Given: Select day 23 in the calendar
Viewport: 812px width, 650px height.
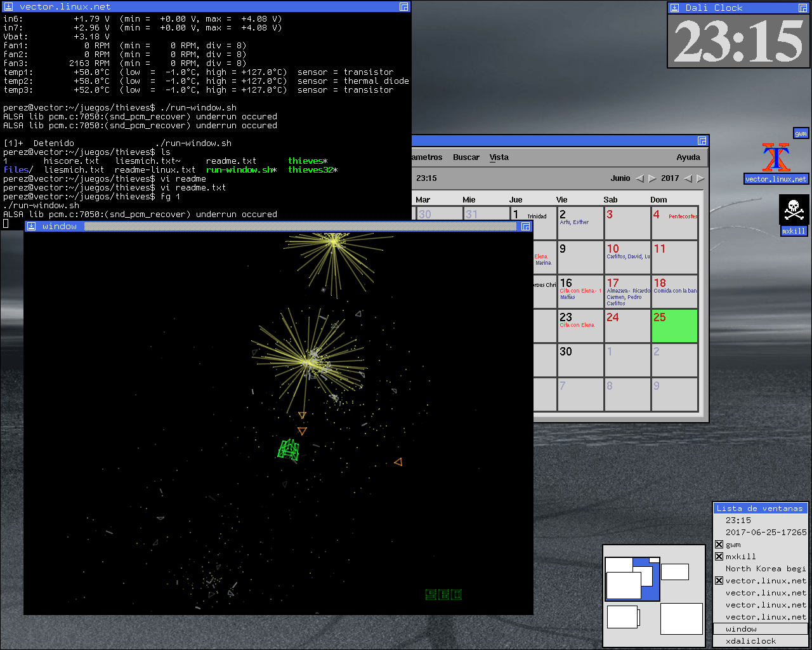Looking at the screenshot, I should pos(580,326).
